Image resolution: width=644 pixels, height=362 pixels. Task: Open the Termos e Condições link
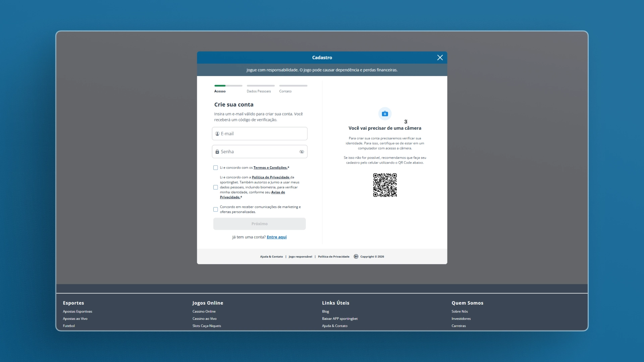click(x=270, y=168)
